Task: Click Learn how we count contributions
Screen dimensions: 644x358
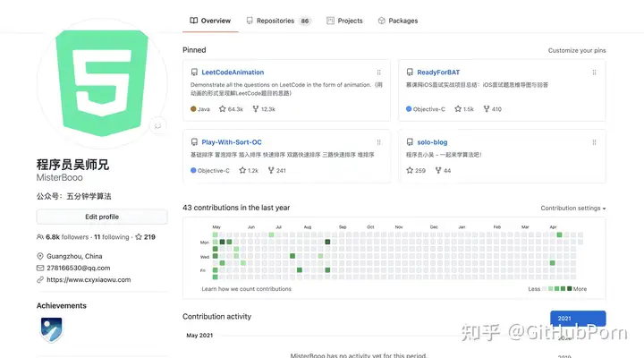Action: tap(247, 289)
